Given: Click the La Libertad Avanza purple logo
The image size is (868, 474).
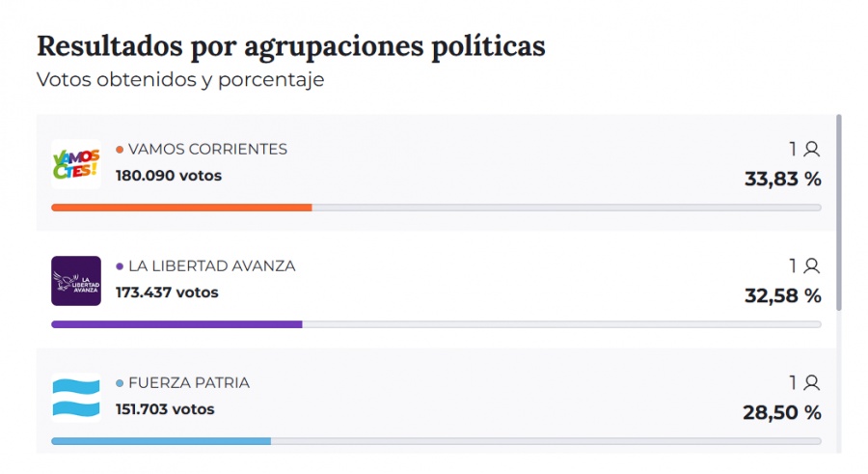Looking at the screenshot, I should [x=75, y=281].
